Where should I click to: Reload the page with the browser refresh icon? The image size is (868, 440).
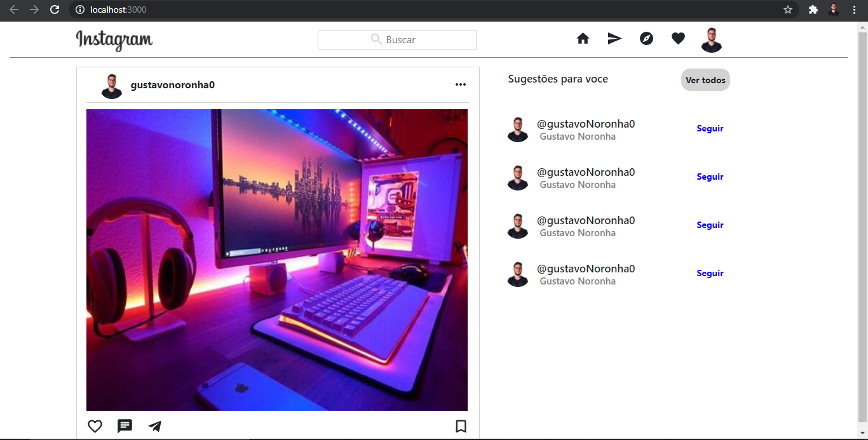click(55, 10)
